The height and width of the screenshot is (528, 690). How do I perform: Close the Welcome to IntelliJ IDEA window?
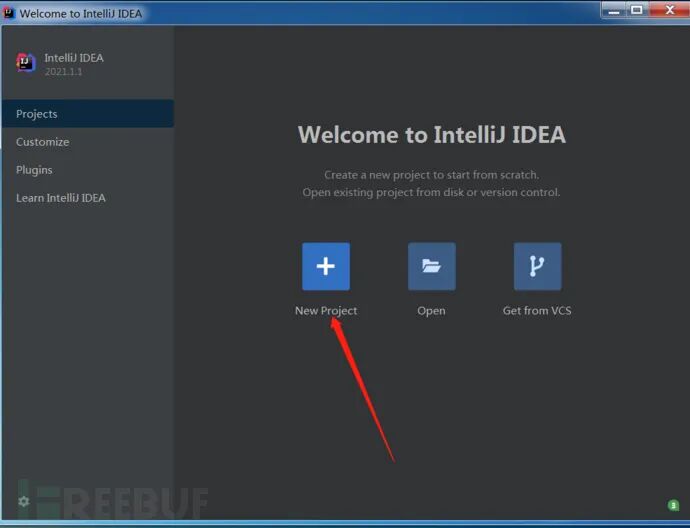pyautogui.click(x=670, y=10)
